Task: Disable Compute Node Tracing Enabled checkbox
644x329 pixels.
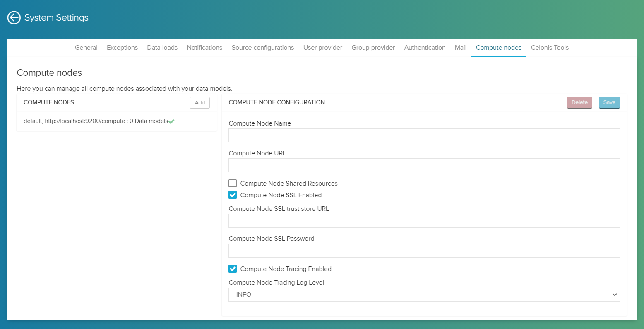Action: tap(233, 269)
